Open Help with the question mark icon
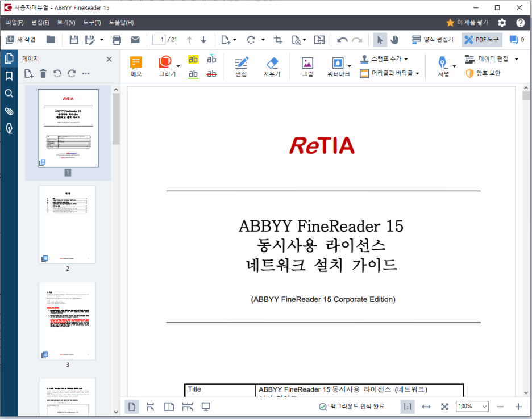 tap(520, 23)
